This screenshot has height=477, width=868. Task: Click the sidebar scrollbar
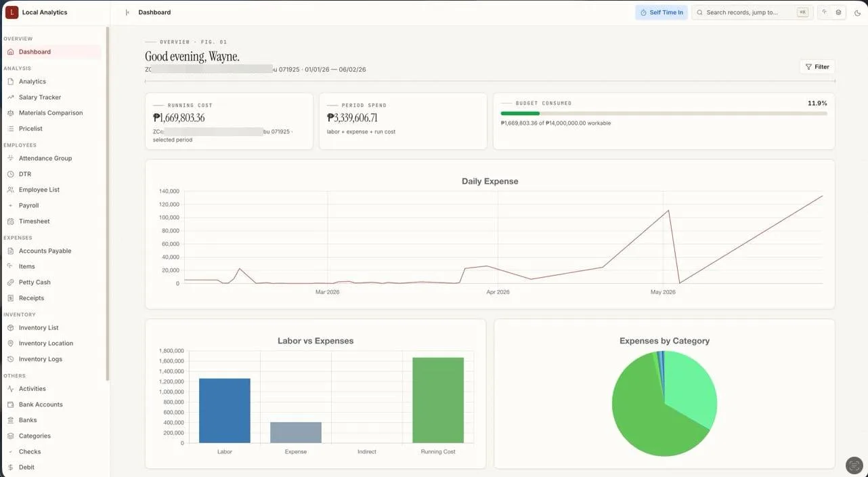(x=108, y=203)
